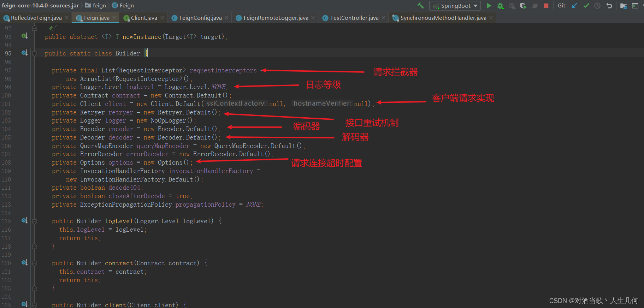644x308 pixels.
Task: Click the gutter marker on line 125
Action: click(x=24, y=304)
